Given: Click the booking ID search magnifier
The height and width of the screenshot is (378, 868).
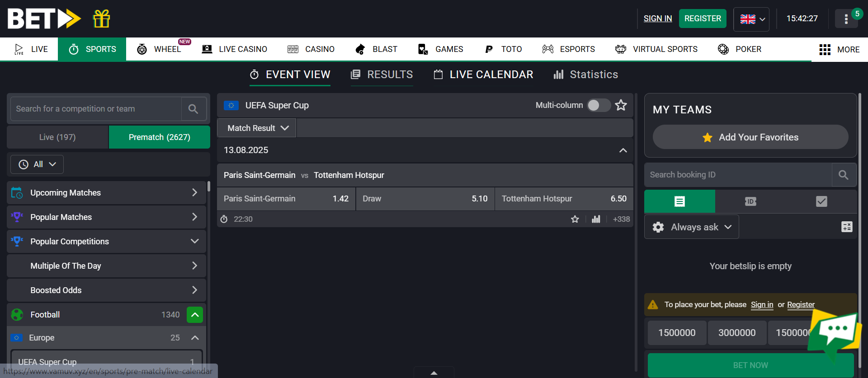Looking at the screenshot, I should coord(843,175).
